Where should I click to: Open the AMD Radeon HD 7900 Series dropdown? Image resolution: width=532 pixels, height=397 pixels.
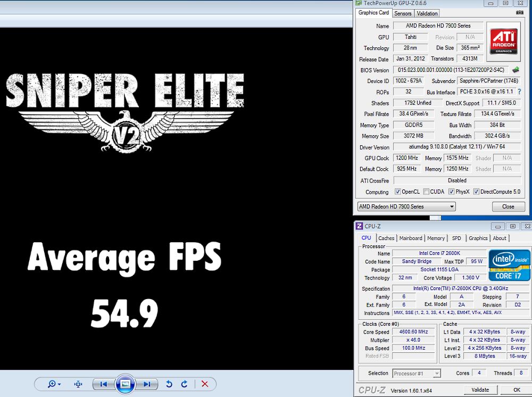pyautogui.click(x=406, y=206)
